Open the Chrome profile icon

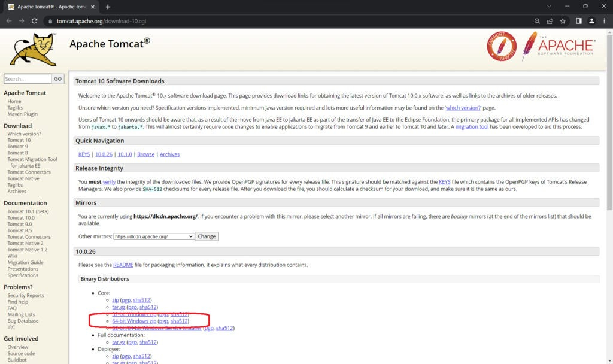591,21
